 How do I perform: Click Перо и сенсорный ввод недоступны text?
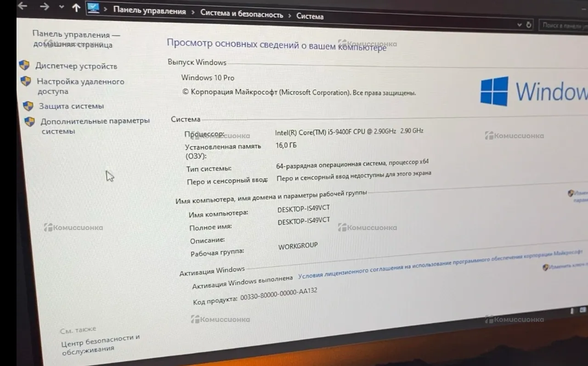354,176
